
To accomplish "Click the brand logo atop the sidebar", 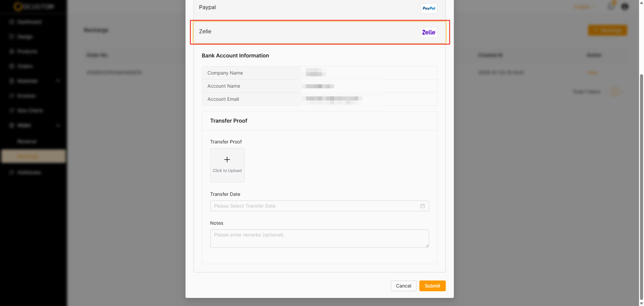I will pos(34,6).
